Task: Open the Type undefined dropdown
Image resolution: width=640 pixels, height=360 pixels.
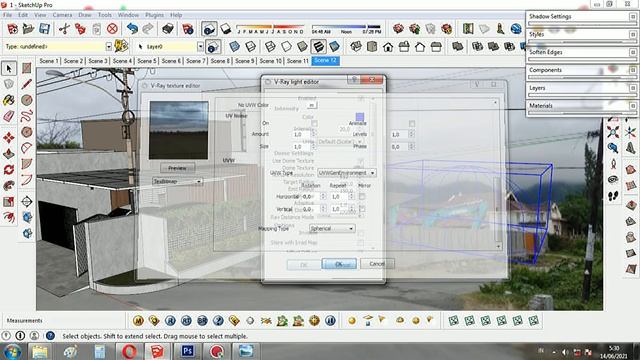Action: coord(109,47)
